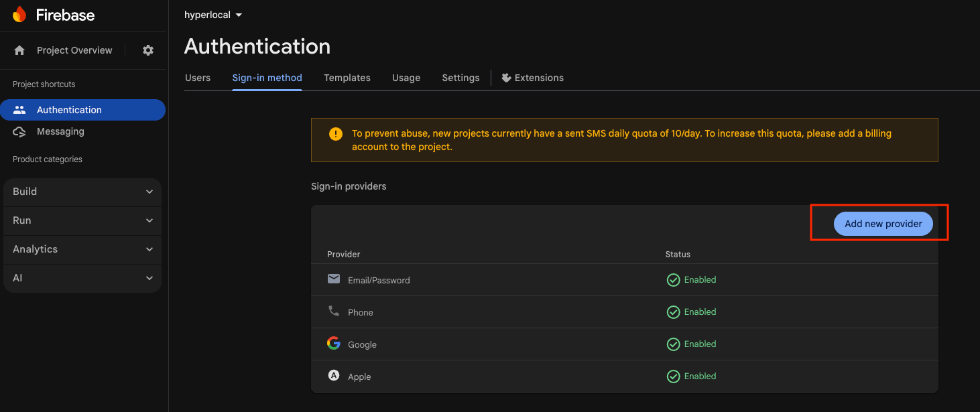Open project settings gear icon

tap(148, 50)
